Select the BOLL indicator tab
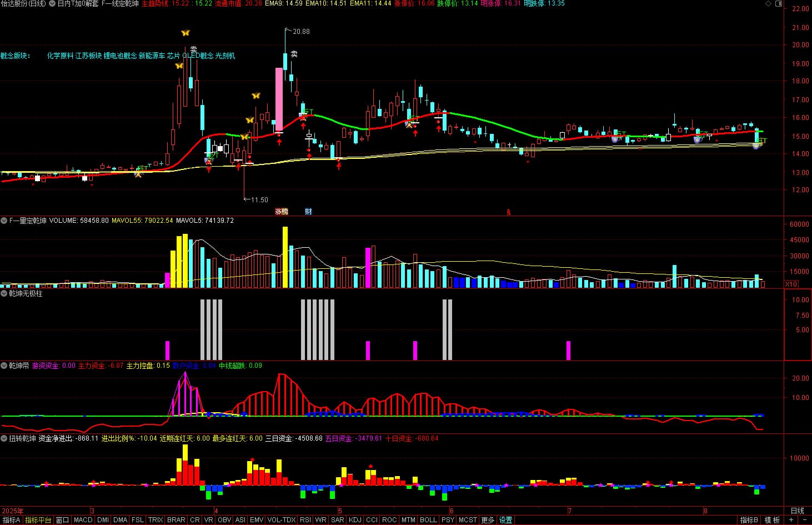Screen dimensions: 812x525 tap(428, 520)
